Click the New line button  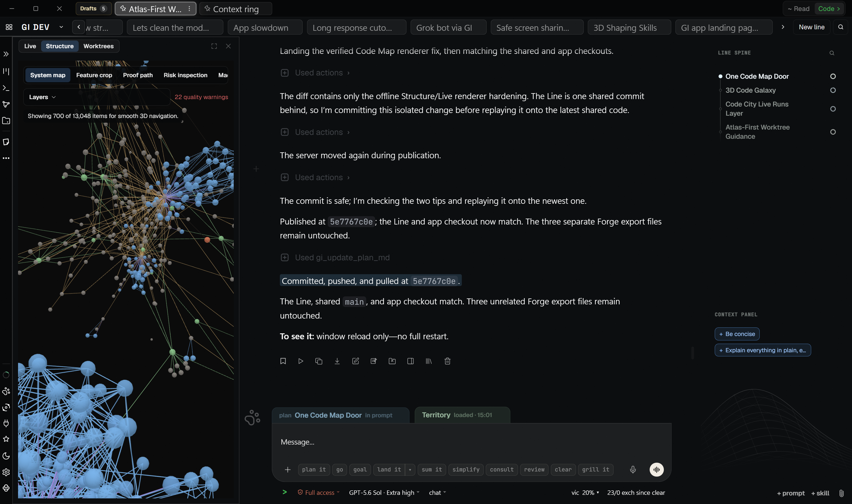pos(811,27)
